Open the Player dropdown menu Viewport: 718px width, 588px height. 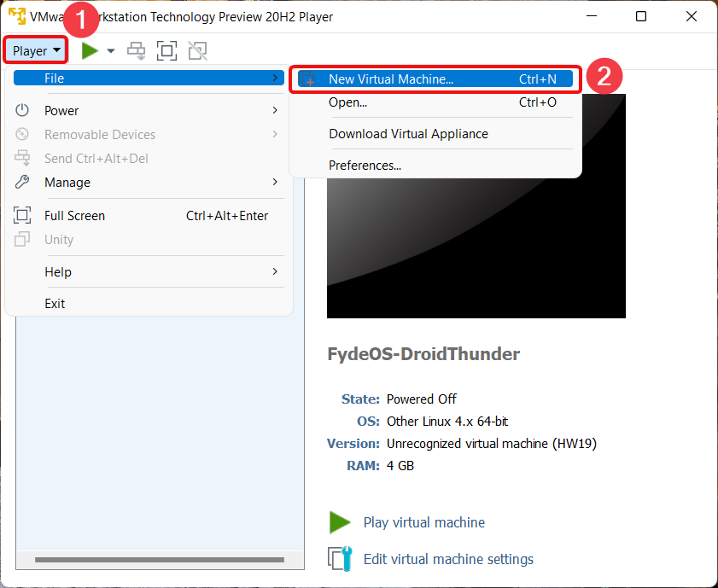point(36,50)
